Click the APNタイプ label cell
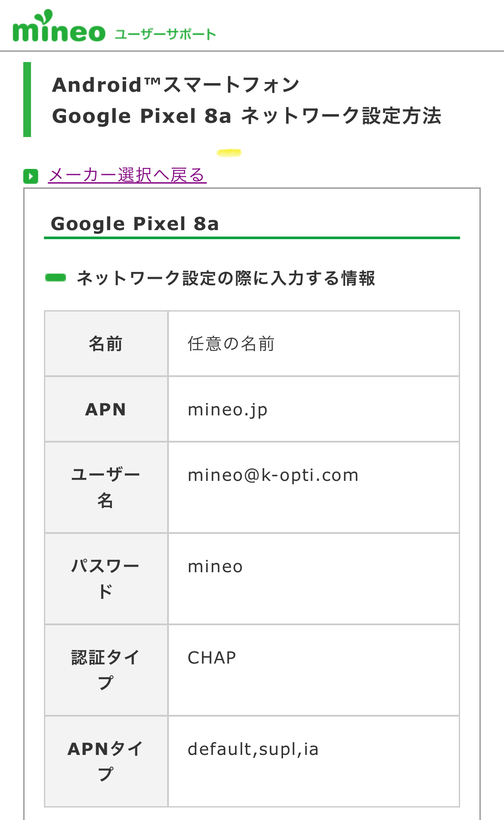Screen dimensions: 504x820 (106, 761)
